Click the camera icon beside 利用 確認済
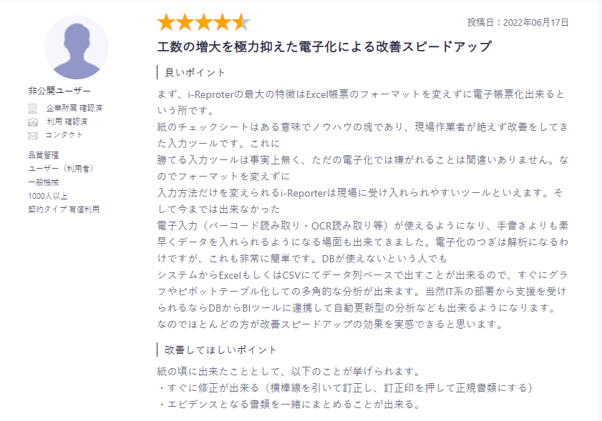This screenshot has height=421, width=602. coord(33,122)
